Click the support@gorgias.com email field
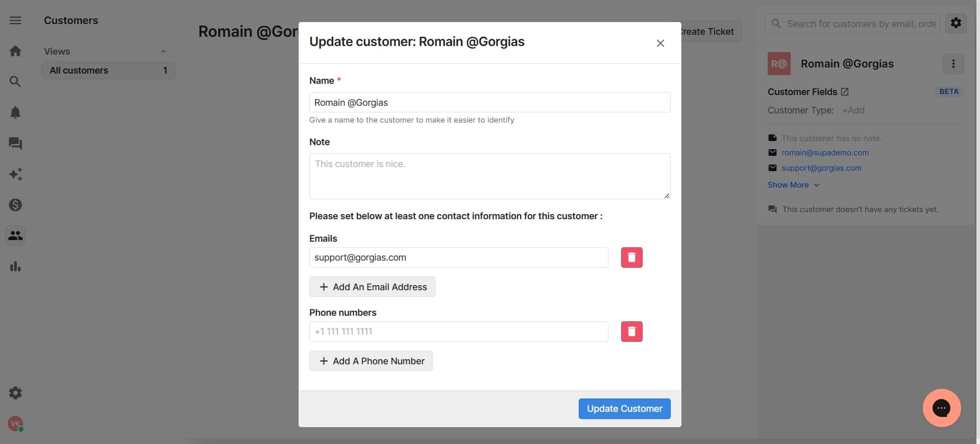The width and height of the screenshot is (980, 444). pos(458,258)
